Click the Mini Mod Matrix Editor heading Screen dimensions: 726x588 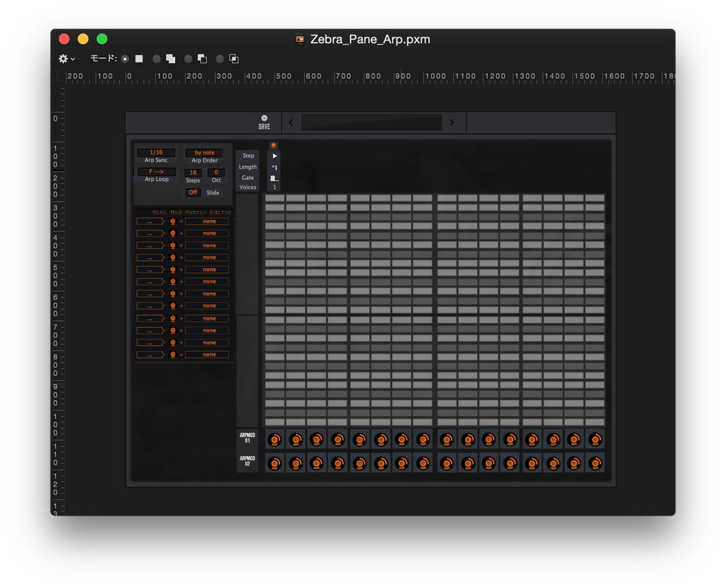(191, 212)
